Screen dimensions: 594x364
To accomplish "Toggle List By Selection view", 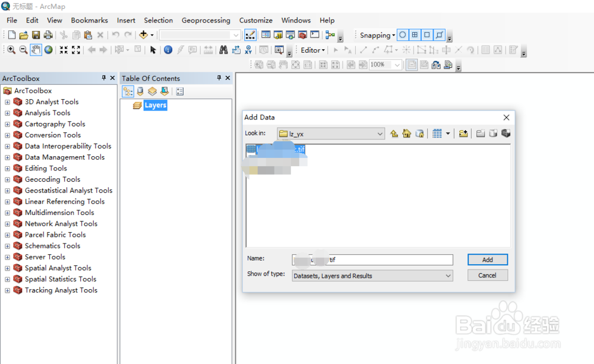I will (165, 91).
